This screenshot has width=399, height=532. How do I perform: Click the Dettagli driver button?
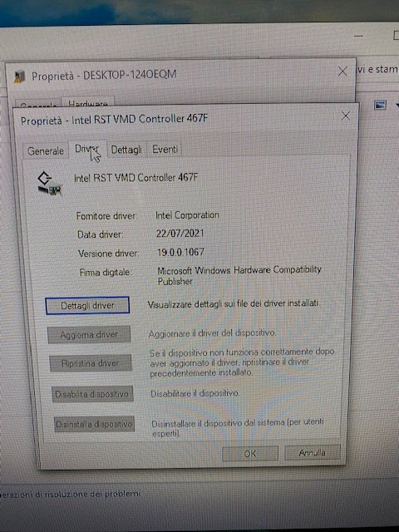coord(87,305)
